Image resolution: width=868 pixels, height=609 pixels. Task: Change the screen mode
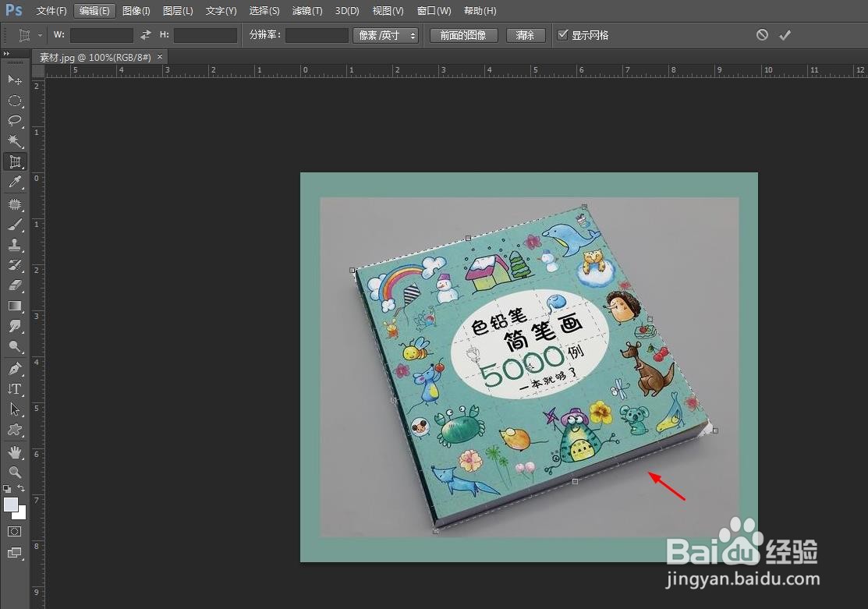pos(15,553)
